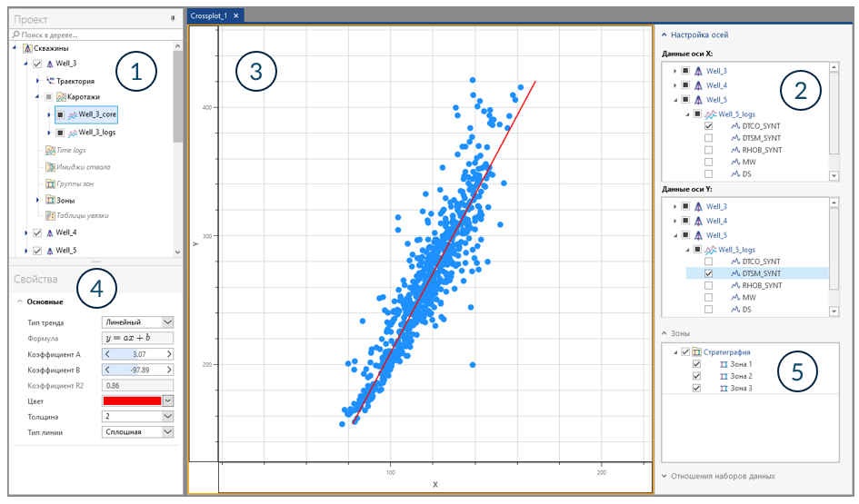The height and width of the screenshot is (504, 859).
Task: Click the Скважины folder icon
Action: click(x=27, y=49)
